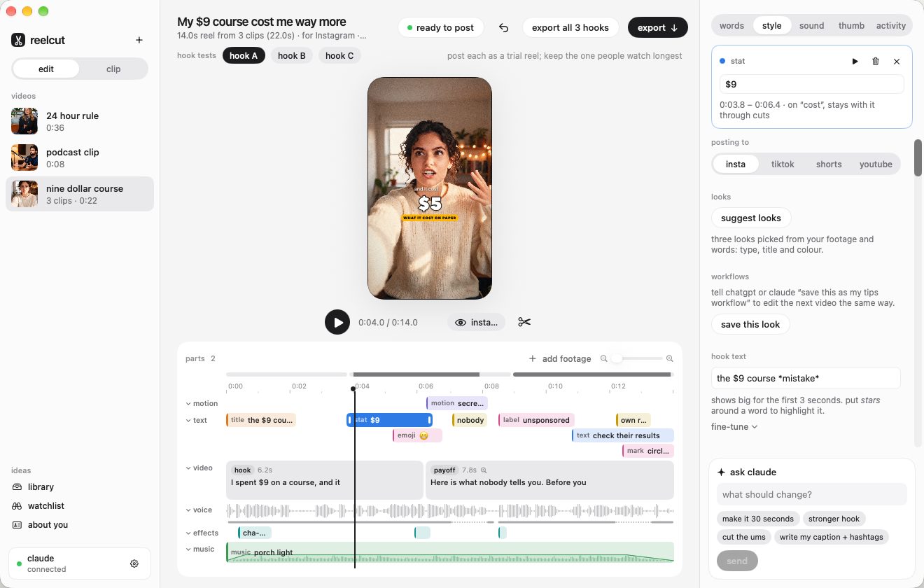Click export all 3 hooks button
924x588 pixels.
click(x=570, y=27)
